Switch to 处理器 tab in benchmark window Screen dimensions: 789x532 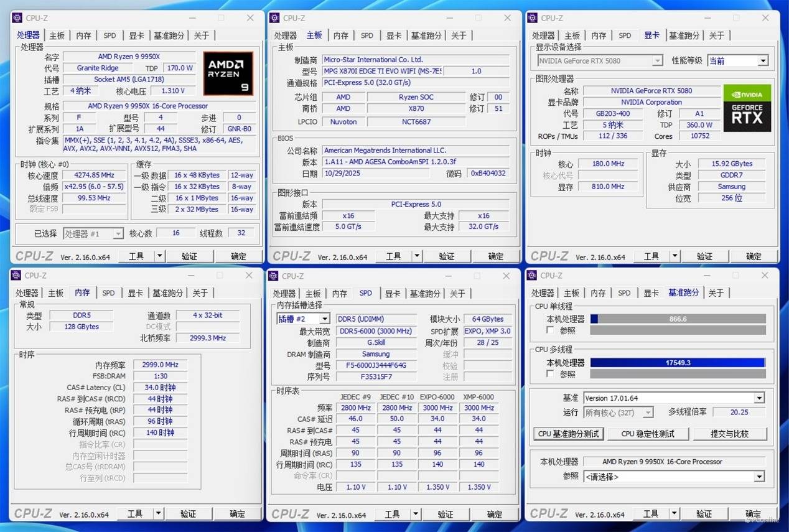543,292
